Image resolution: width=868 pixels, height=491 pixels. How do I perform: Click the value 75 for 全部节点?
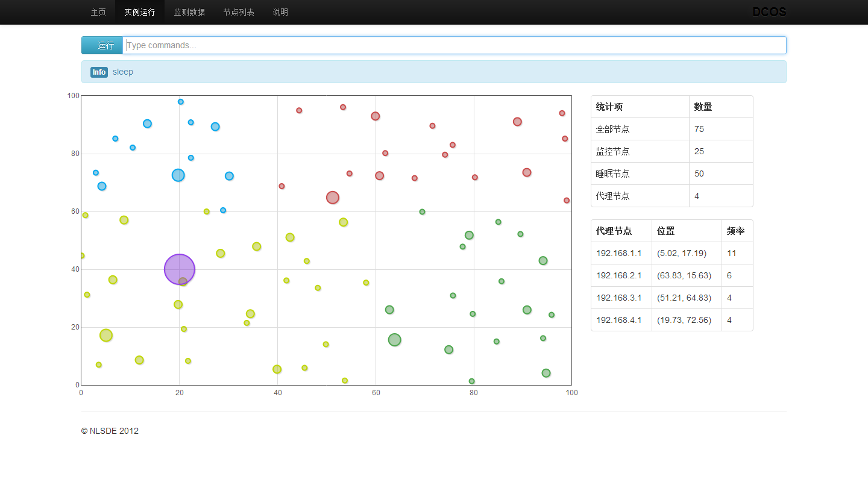pos(699,129)
